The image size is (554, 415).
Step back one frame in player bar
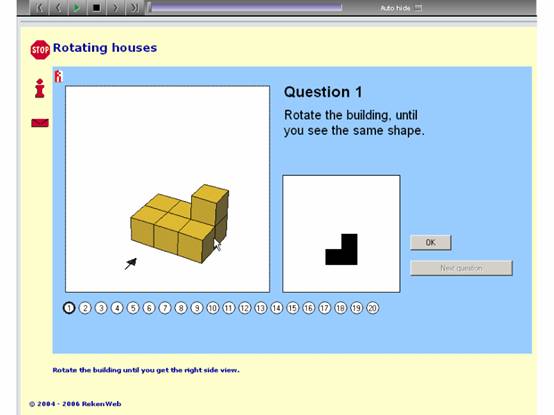tap(58, 7)
